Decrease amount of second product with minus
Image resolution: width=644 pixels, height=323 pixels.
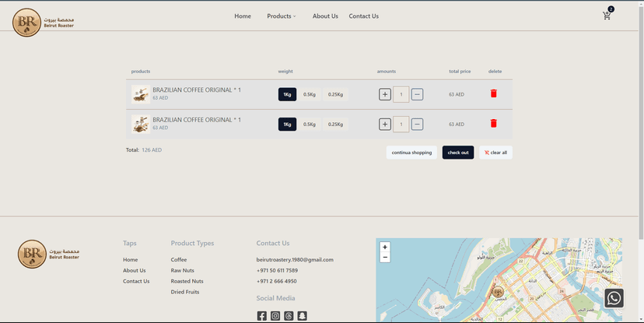tap(418, 125)
